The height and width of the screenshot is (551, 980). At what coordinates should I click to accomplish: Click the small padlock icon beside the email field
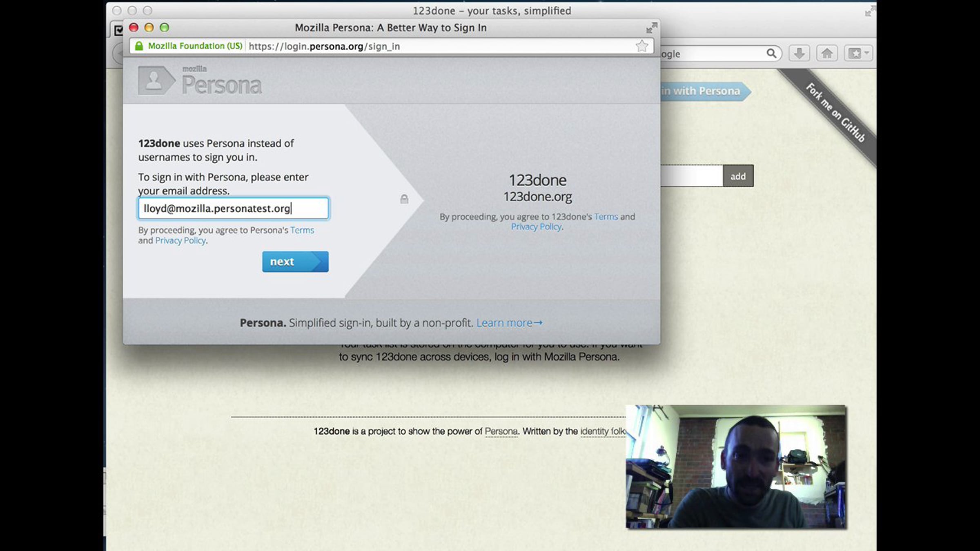404,199
